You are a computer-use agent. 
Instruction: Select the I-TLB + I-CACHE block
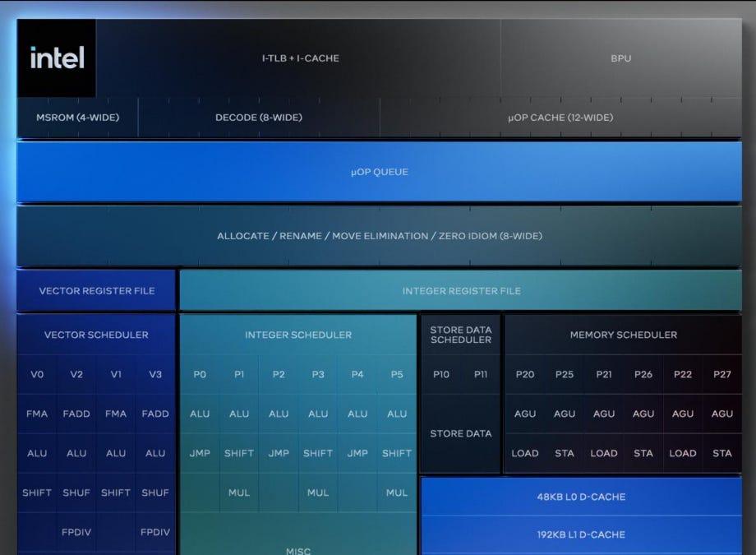click(298, 58)
